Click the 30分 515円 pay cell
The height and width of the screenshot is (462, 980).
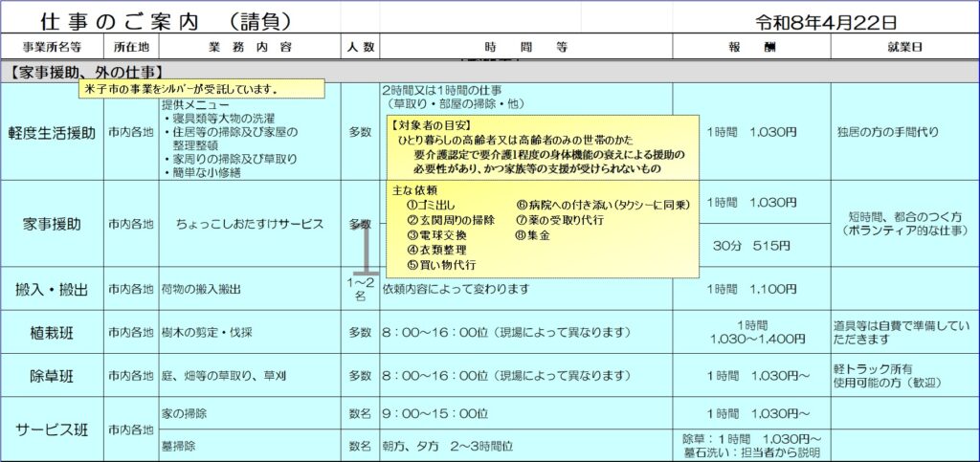751,246
